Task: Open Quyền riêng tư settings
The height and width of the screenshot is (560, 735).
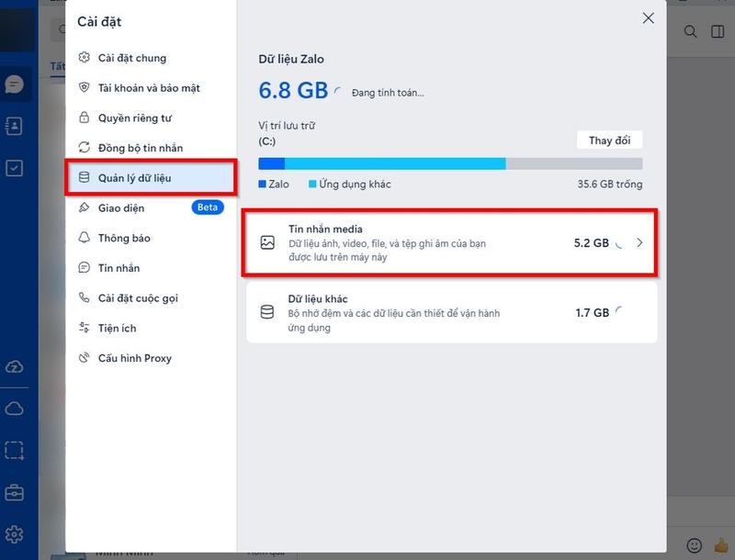Action: [151, 118]
